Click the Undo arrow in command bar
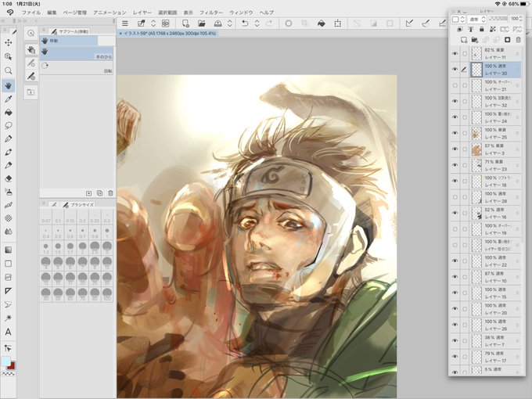This screenshot has width=532, height=399. (x=245, y=23)
